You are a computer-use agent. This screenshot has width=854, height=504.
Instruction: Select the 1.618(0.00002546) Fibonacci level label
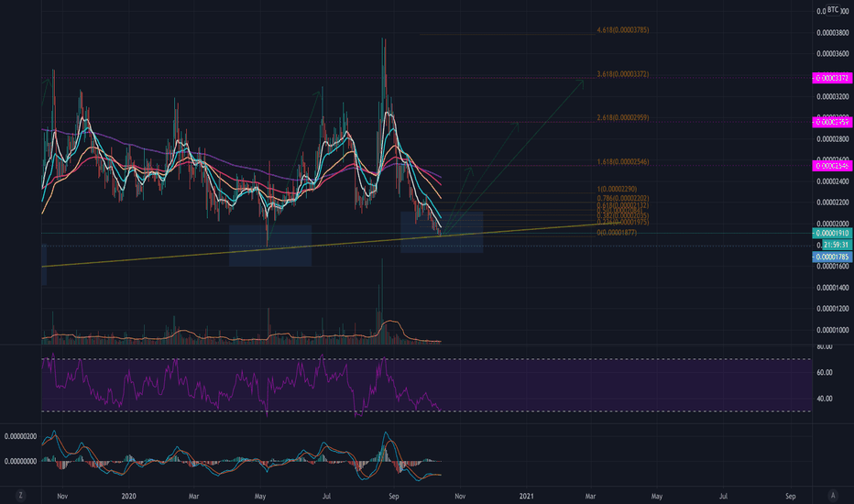[622, 162]
